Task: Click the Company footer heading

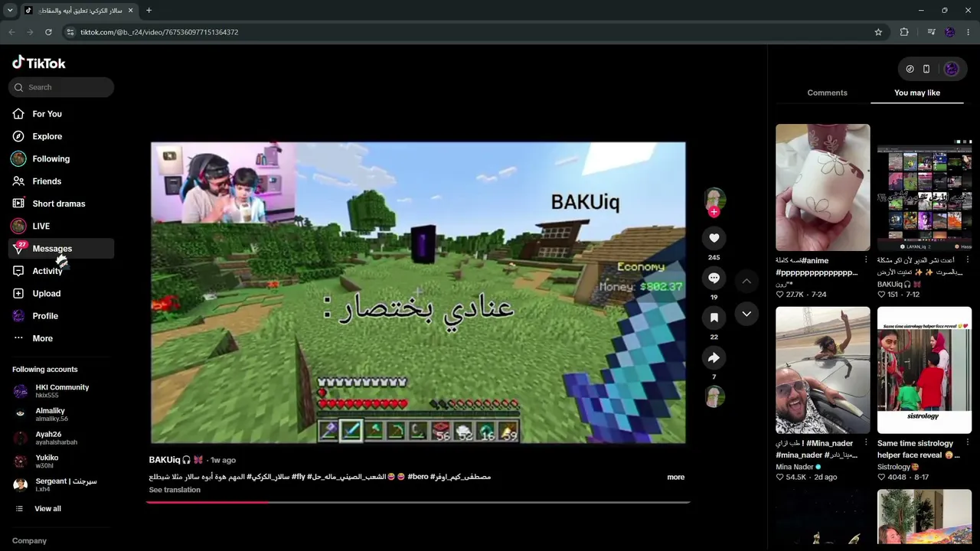Action: tap(29, 540)
